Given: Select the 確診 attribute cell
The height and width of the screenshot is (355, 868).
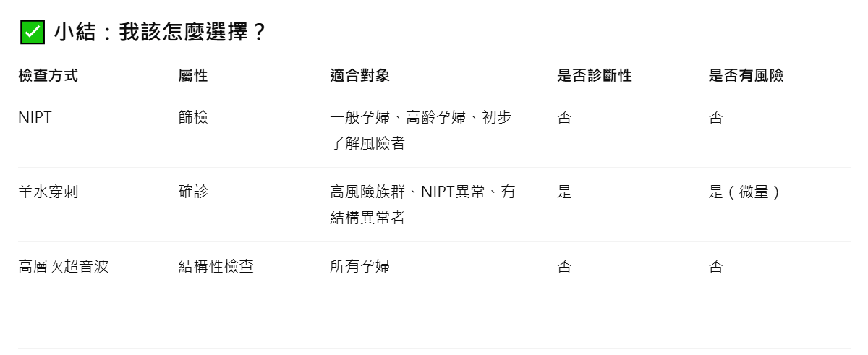Looking at the screenshot, I should [193, 192].
